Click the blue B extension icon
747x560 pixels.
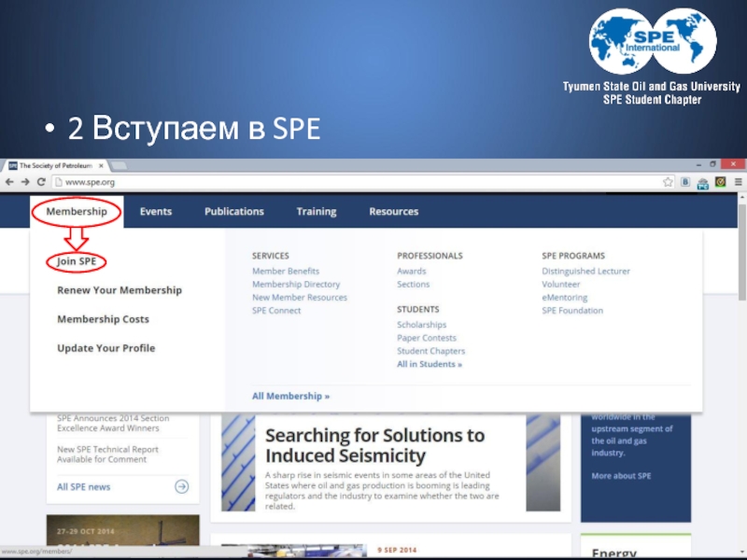tap(685, 182)
